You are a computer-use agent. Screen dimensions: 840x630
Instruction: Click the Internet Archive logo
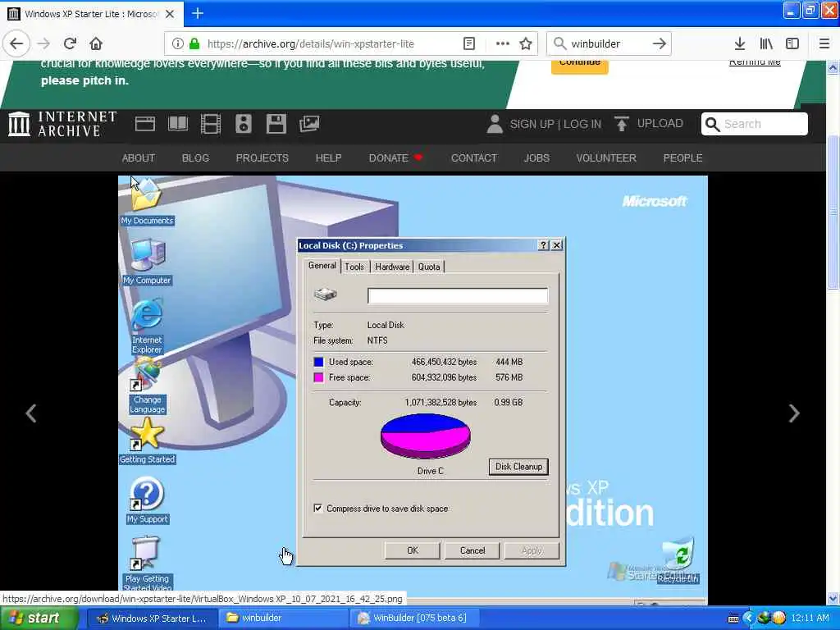(62, 124)
